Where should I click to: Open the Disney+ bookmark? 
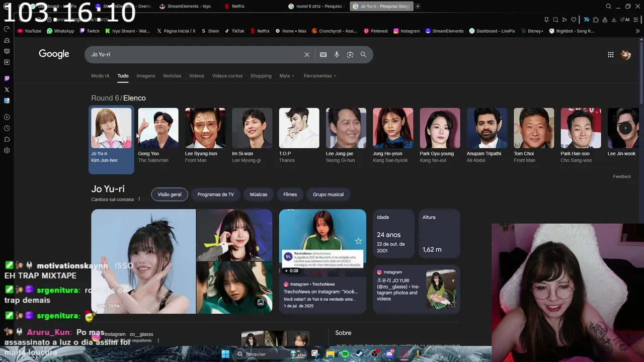point(532,31)
